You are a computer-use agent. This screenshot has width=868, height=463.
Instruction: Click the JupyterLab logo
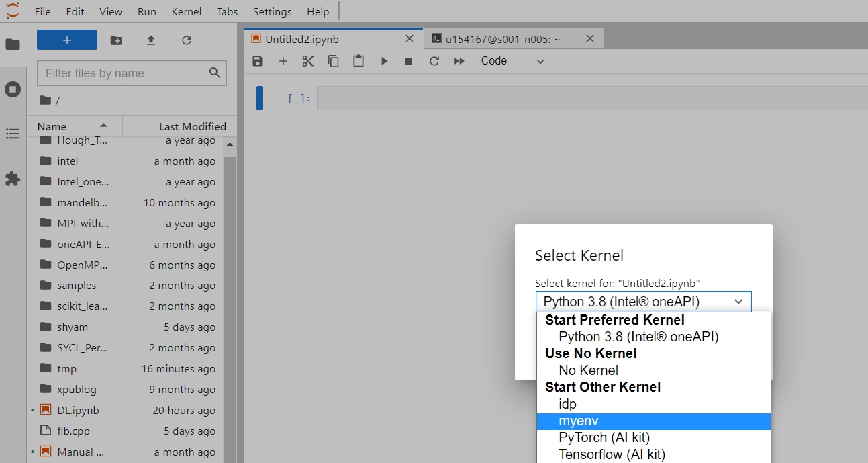(x=13, y=11)
